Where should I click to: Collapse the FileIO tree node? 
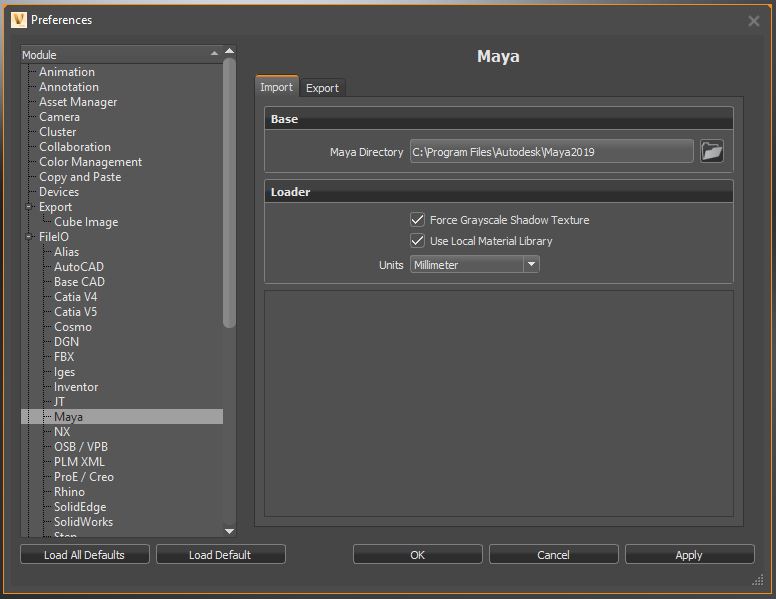[x=29, y=237]
